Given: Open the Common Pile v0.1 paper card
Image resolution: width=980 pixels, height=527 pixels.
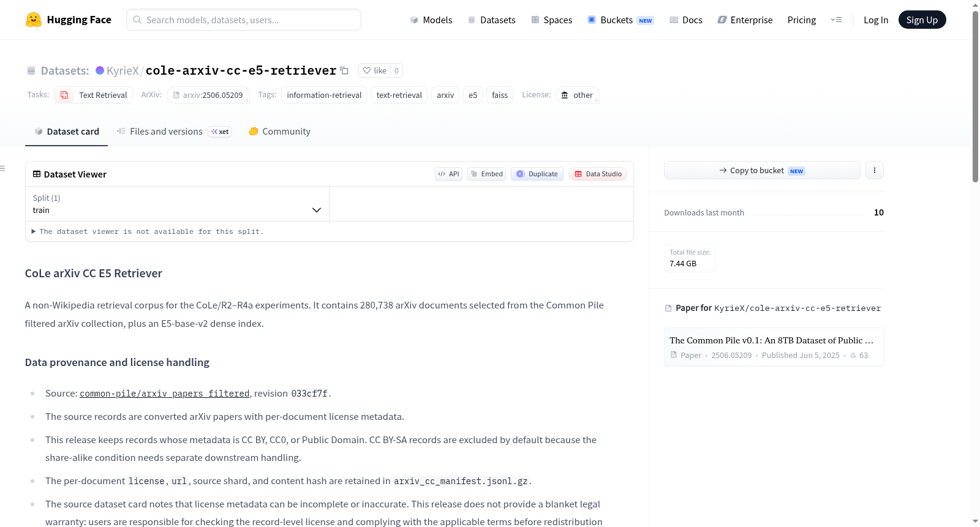Looking at the screenshot, I should (774, 347).
